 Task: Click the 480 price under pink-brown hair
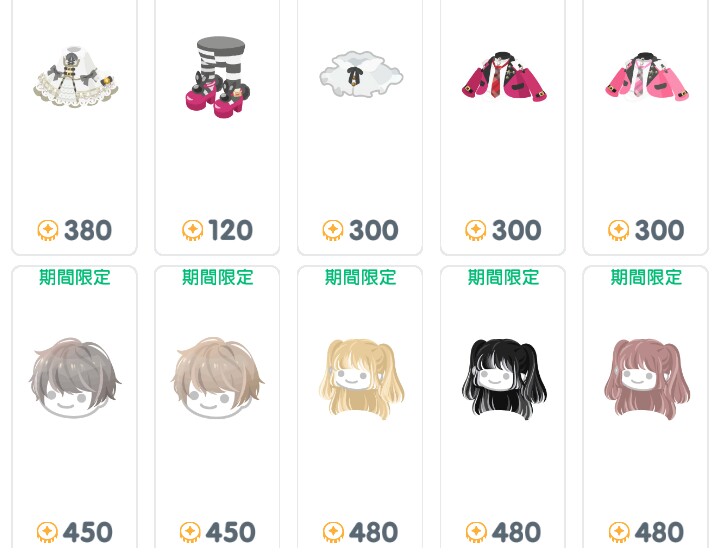[659, 532]
